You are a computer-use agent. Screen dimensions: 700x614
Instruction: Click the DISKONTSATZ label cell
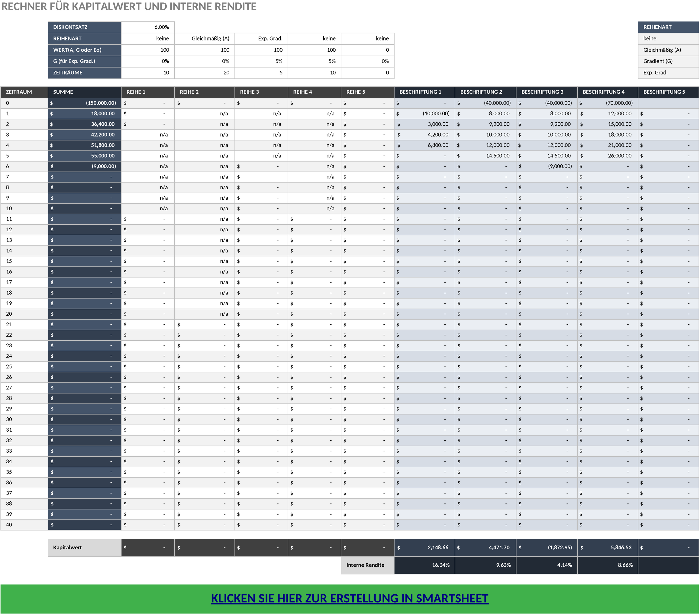(x=85, y=27)
